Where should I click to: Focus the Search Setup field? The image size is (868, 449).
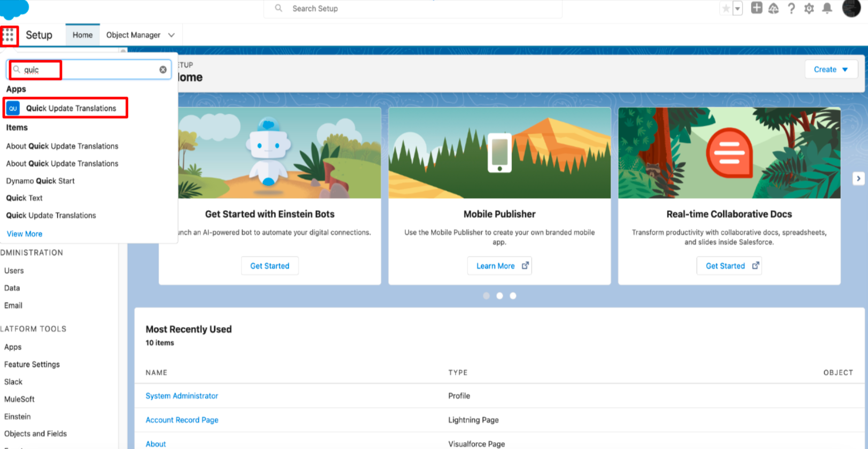tap(413, 9)
